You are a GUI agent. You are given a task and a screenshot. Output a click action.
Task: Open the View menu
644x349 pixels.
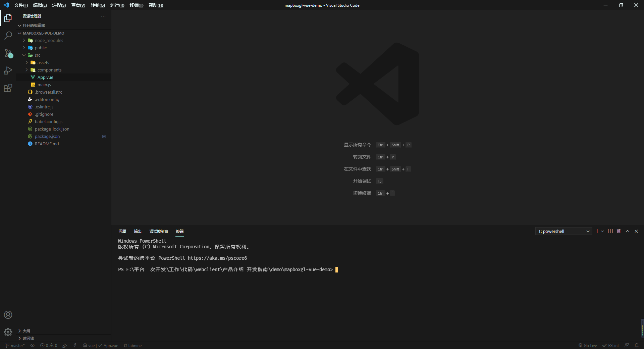pos(78,5)
